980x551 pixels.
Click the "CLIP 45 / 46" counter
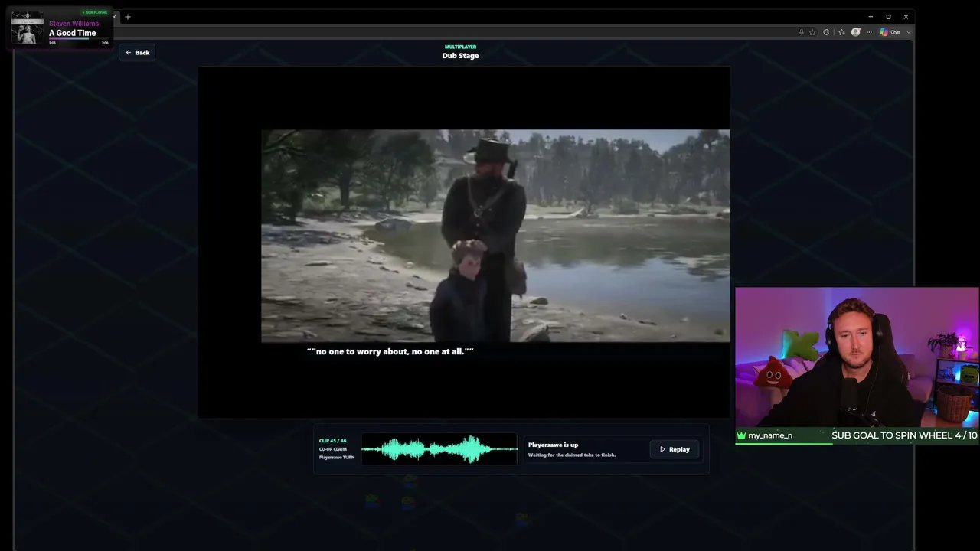333,441
